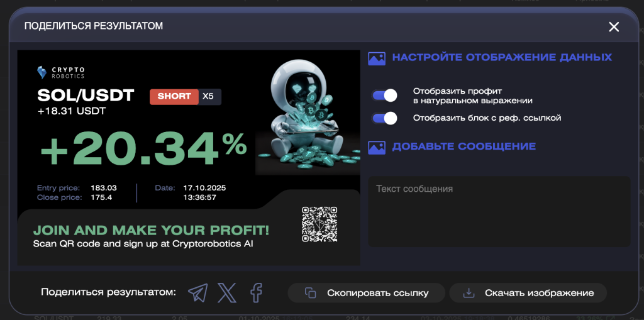644x320 pixels.
Task: Toggle 'Отобразить профит в натуральном выражении' switch
Action: tap(384, 96)
